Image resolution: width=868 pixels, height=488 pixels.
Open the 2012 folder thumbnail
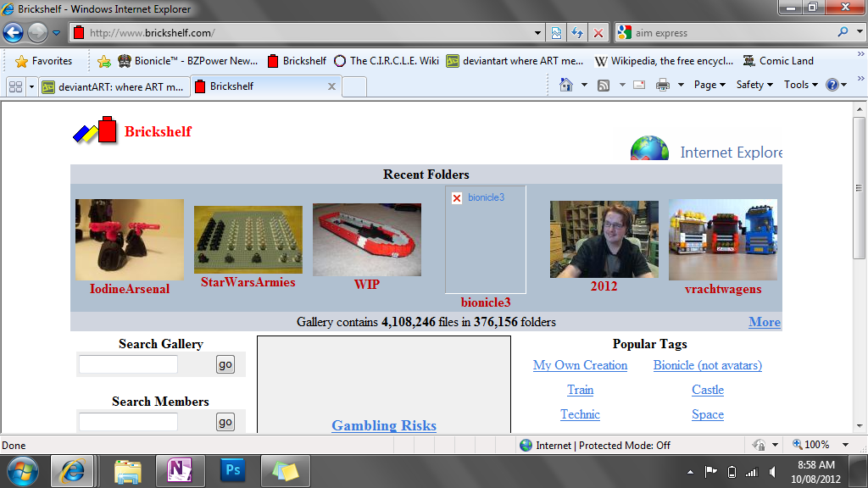tap(604, 239)
